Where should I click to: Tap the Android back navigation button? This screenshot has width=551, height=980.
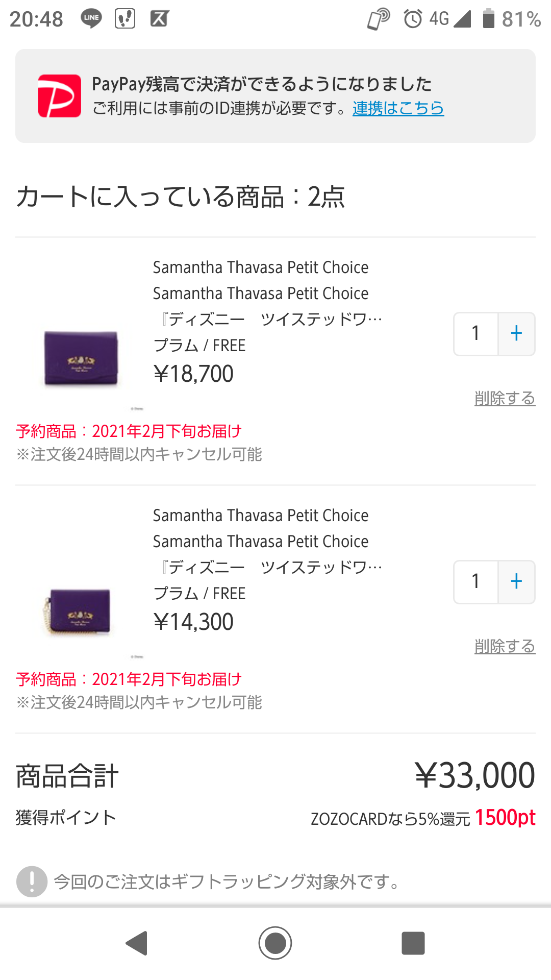pyautogui.click(x=137, y=943)
